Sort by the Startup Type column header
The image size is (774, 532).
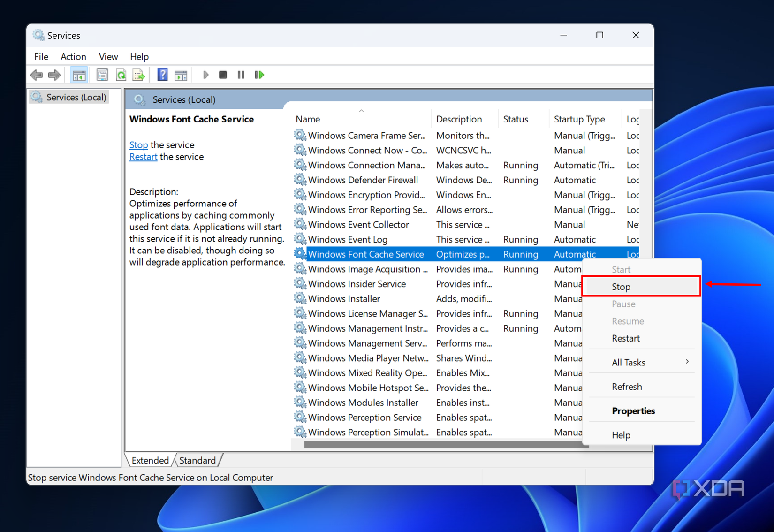point(584,119)
